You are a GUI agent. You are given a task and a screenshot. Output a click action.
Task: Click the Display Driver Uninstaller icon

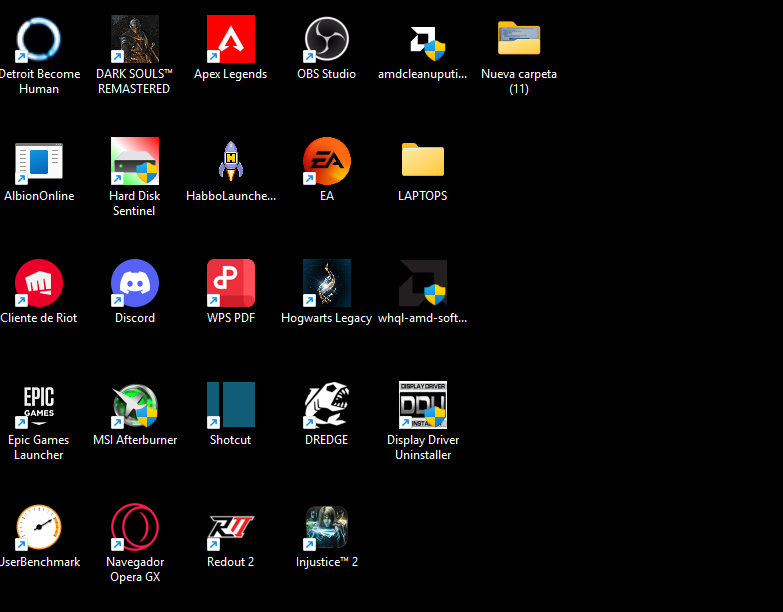tap(423, 405)
